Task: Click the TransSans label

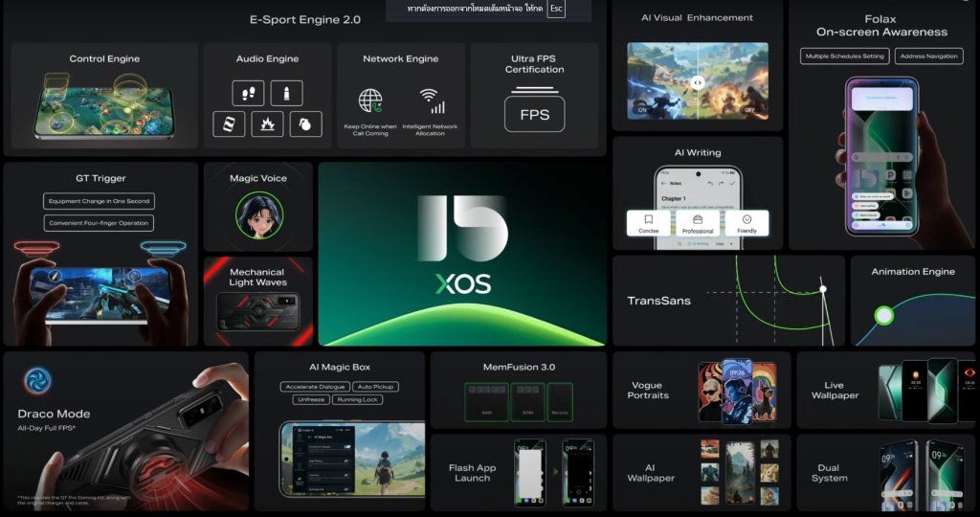Action: [x=658, y=301]
